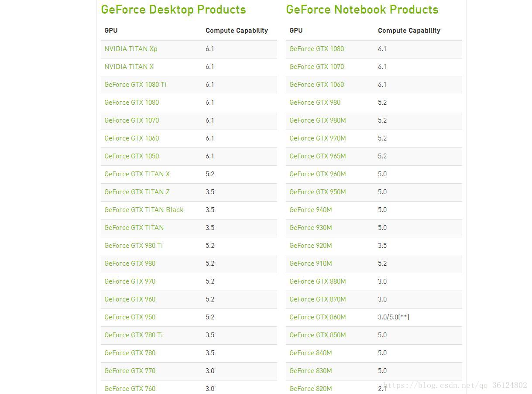The height and width of the screenshot is (394, 532).
Task: Open GeForce GTX TITAN Z link
Action: (137, 192)
